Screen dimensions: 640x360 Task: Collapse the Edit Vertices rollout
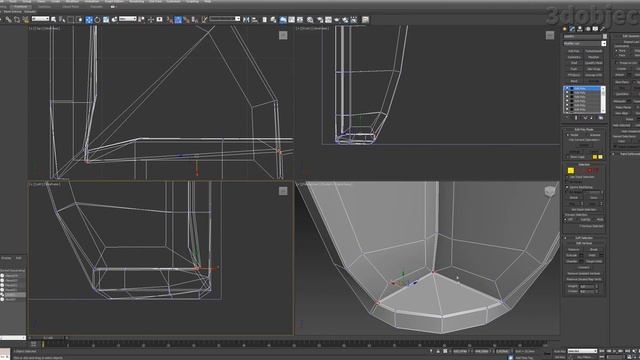tap(584, 243)
